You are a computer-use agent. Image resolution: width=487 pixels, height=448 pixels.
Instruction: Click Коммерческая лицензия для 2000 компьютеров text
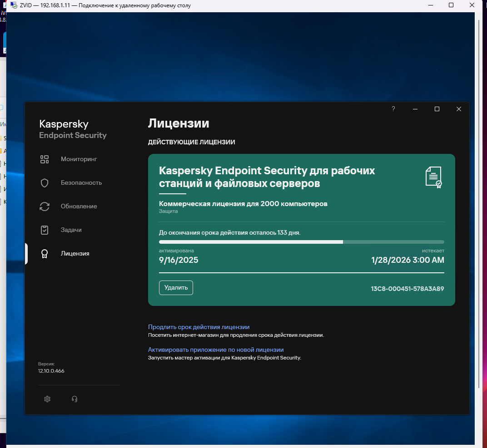[x=243, y=204]
